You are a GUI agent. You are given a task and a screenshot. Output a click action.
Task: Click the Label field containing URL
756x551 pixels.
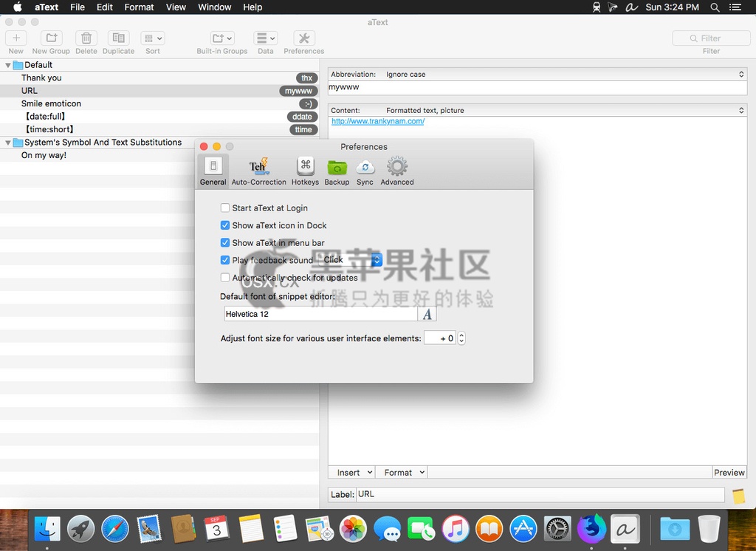pyautogui.click(x=540, y=495)
